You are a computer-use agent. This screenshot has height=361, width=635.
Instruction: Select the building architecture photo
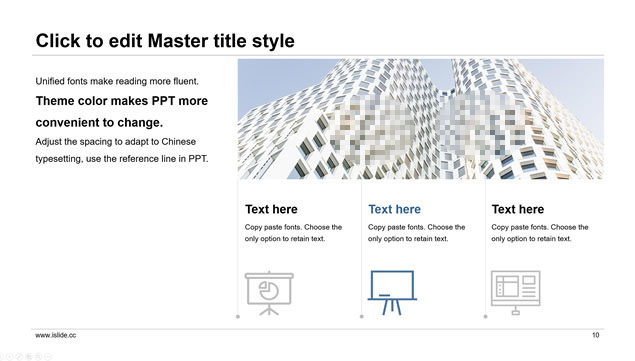coord(421,119)
